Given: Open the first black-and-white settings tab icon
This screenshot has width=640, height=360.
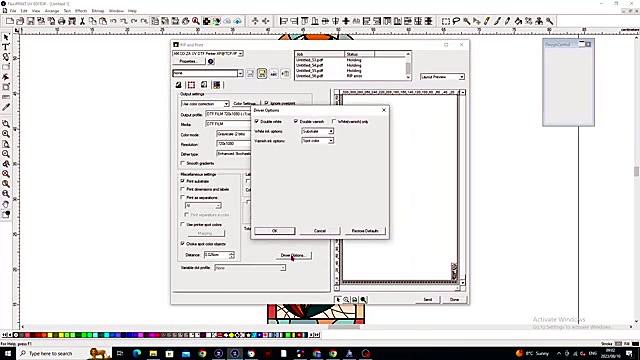Looking at the screenshot, I should (x=178, y=85).
